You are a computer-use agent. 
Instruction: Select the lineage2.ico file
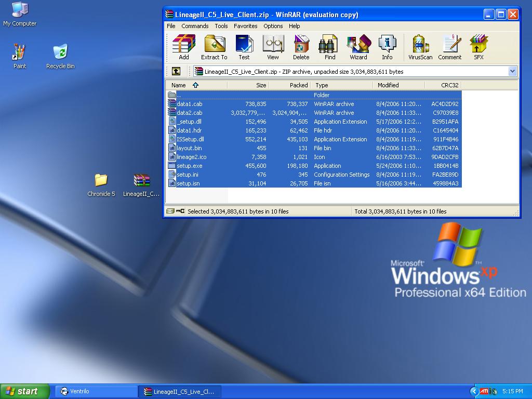click(x=314, y=157)
